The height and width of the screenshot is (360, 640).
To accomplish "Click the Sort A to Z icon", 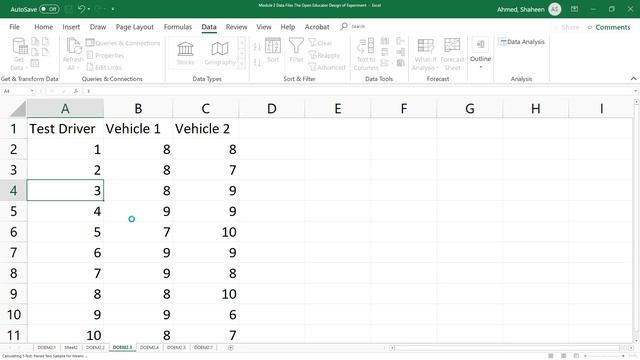I will point(257,47).
